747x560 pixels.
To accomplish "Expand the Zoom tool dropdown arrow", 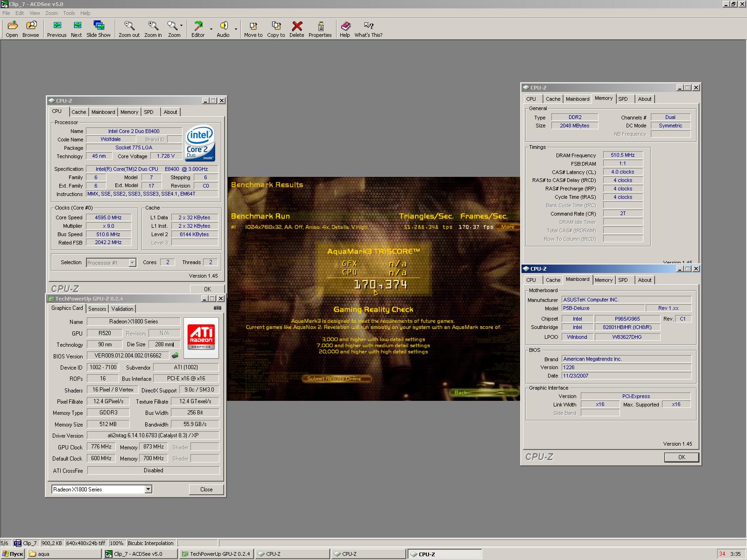I will click(x=182, y=27).
